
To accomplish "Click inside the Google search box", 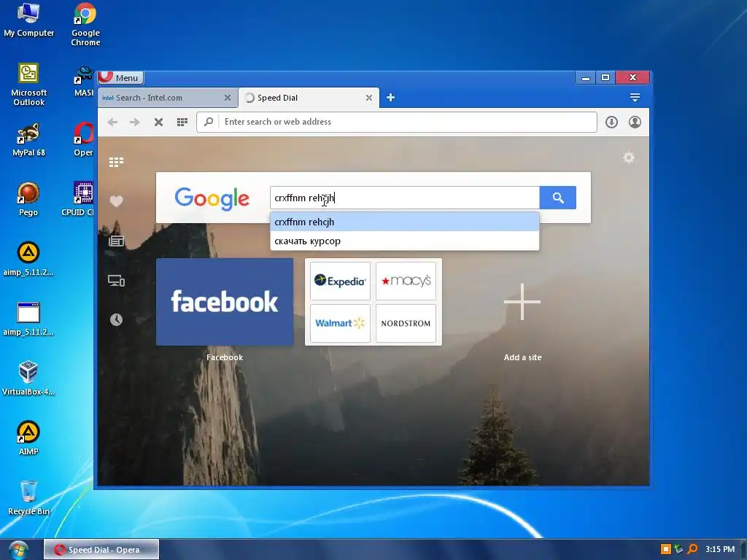I will (x=404, y=198).
